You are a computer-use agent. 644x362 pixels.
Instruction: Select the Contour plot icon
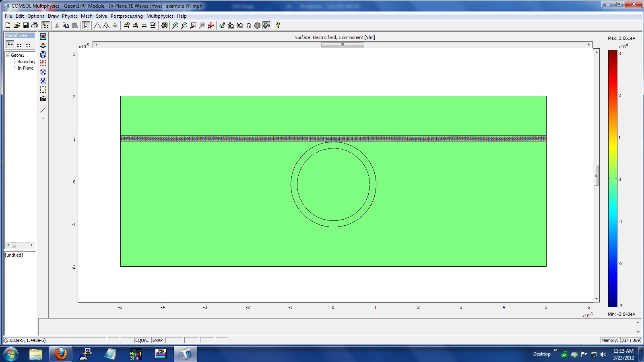tap(43, 54)
